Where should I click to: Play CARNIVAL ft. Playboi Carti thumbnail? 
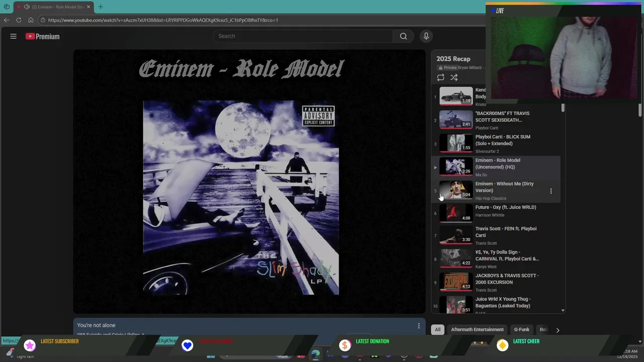[x=456, y=259]
